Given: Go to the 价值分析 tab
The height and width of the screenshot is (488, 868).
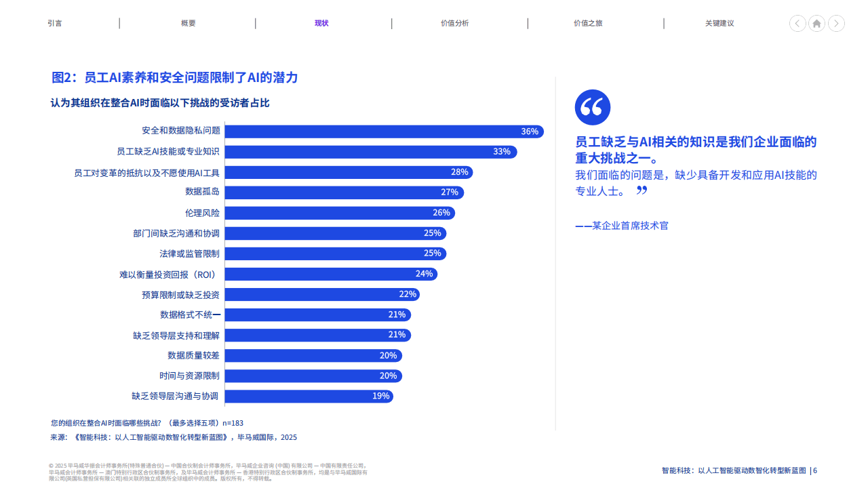Looking at the screenshot, I should click(x=454, y=23).
